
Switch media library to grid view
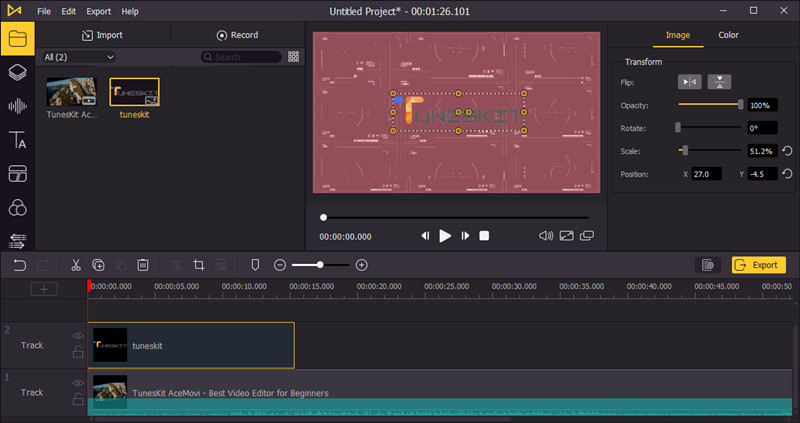tap(293, 57)
